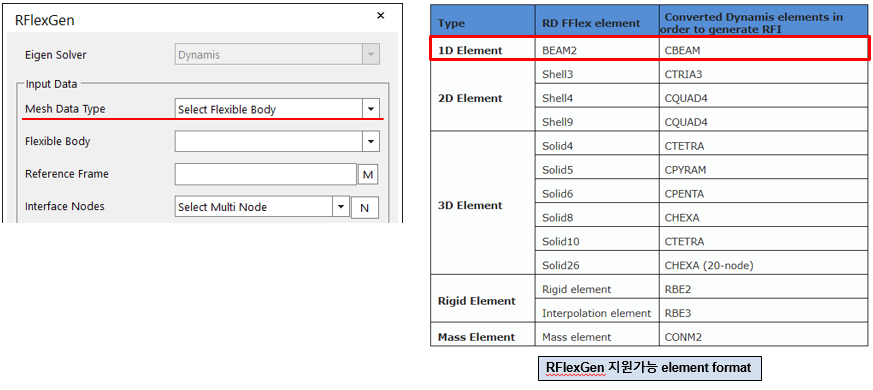Click the 'RFlexGen 지원가능 element format' caption
Screen dimensions: 873x390
tap(649, 368)
